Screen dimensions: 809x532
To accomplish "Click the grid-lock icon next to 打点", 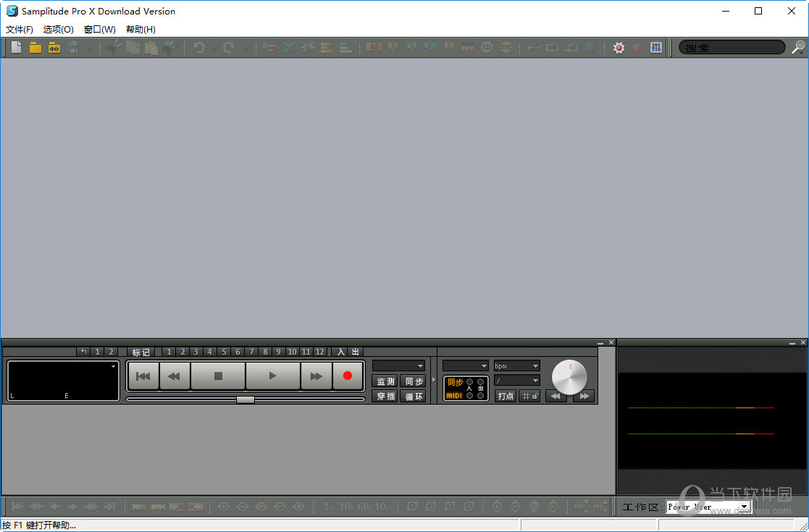I will [530, 396].
